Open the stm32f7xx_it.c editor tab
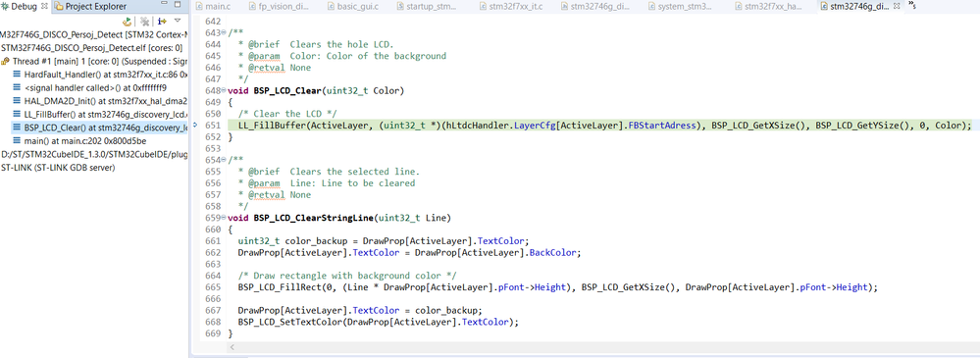The height and width of the screenshot is (358, 980). (x=510, y=6)
